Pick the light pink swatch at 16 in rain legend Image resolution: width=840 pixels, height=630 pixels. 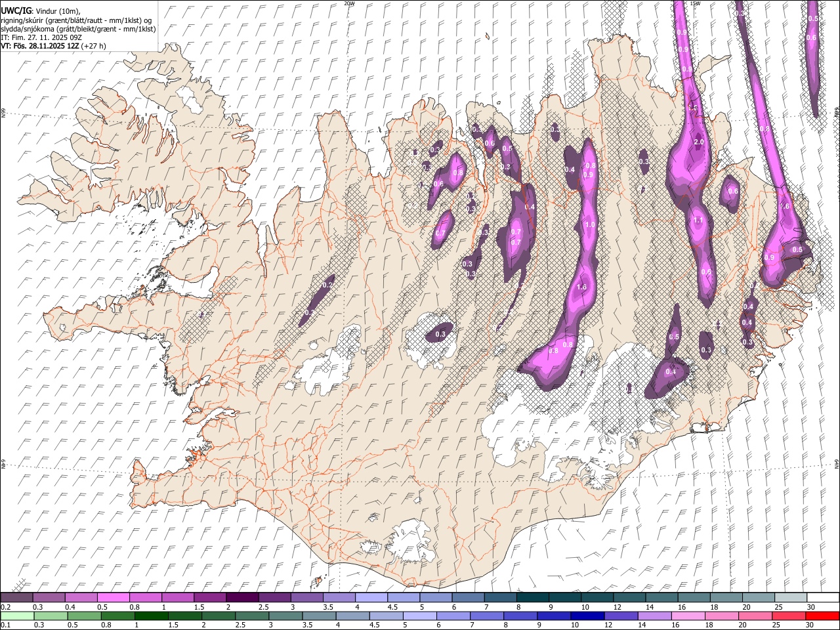point(687,616)
